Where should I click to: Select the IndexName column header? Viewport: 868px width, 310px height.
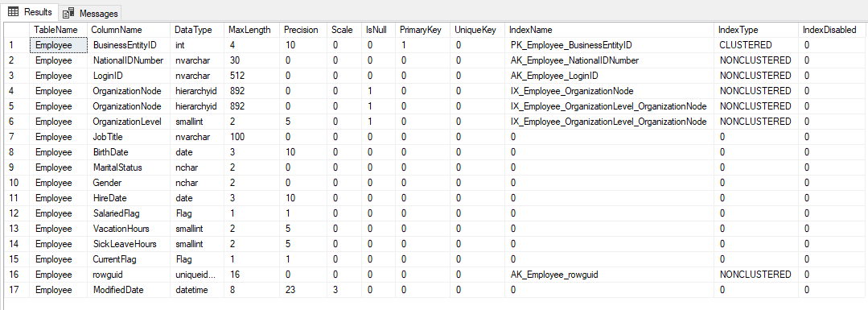pyautogui.click(x=530, y=30)
